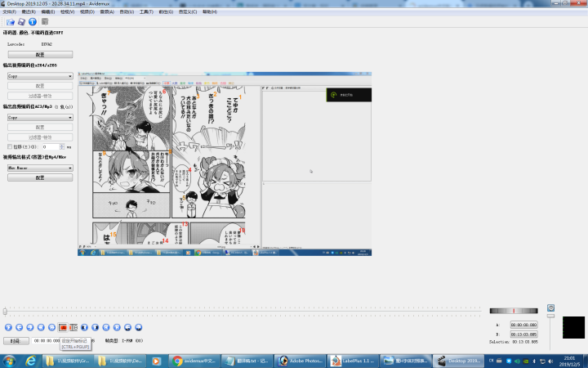Open the 编辑(E) Edit menu

[x=47, y=12]
